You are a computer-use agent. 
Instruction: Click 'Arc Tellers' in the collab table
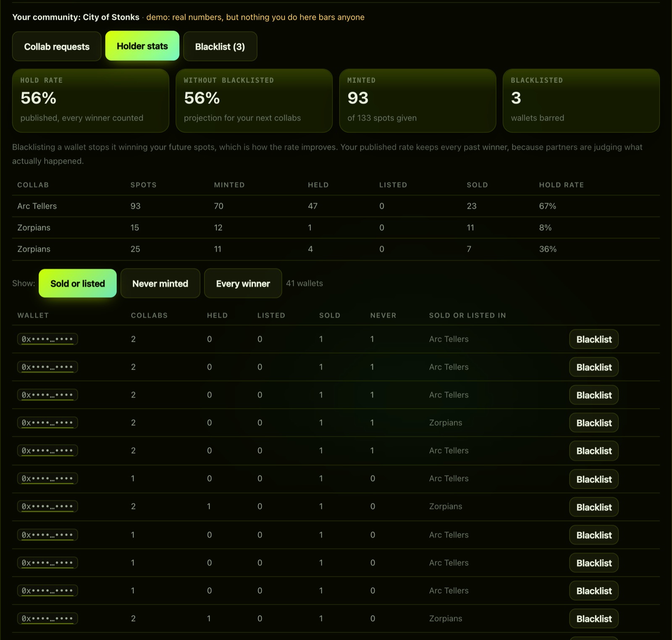[x=37, y=206]
